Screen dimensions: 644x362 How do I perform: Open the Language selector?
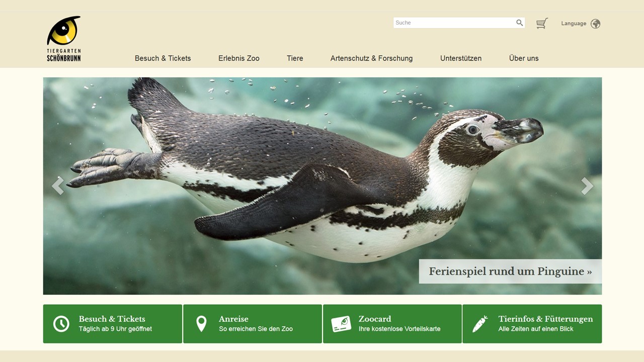pos(581,24)
